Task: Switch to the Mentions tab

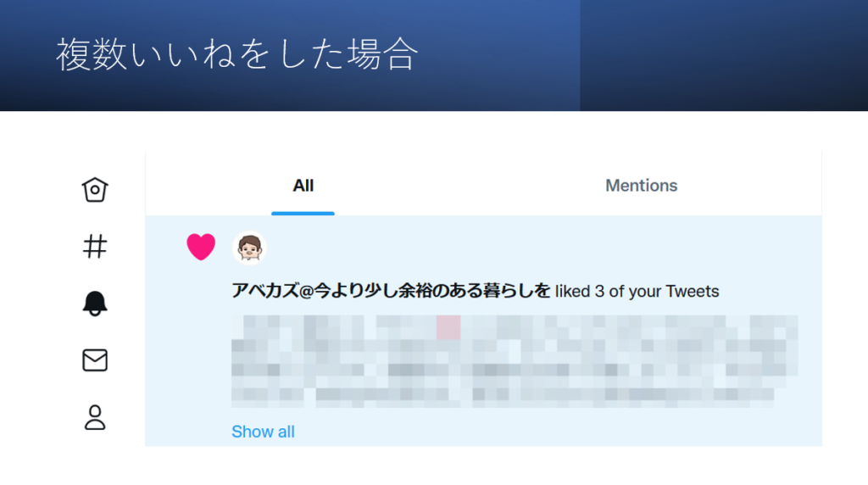Action: coord(642,186)
